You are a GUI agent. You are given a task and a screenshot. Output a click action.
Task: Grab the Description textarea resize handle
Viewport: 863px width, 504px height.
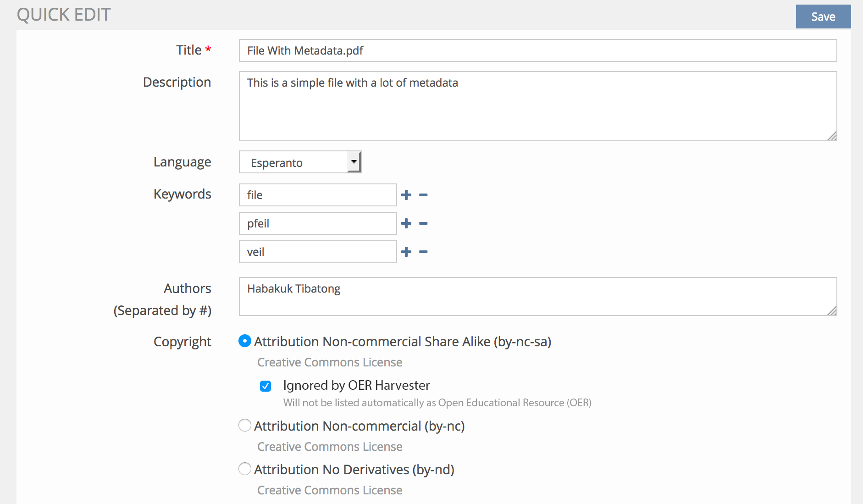(x=832, y=136)
